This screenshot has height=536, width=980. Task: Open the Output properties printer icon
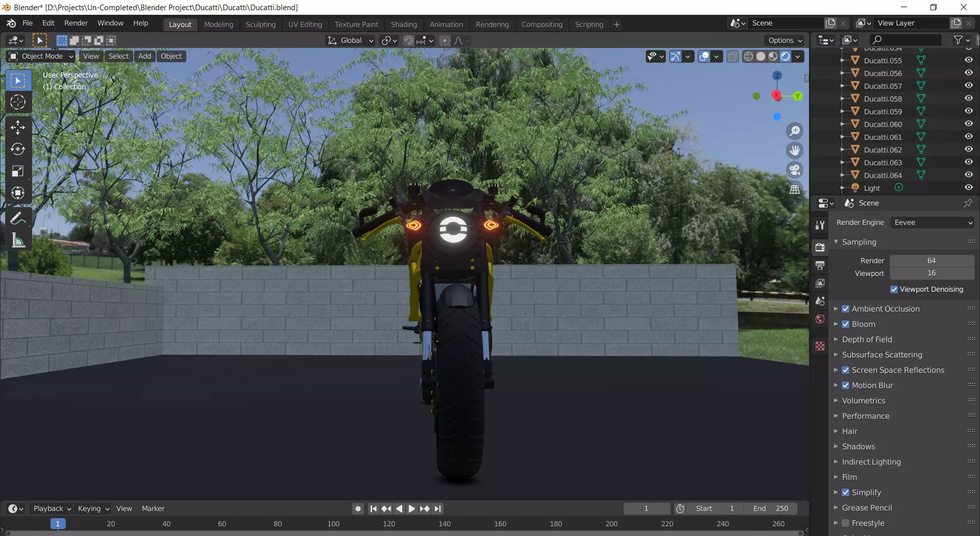(x=820, y=265)
